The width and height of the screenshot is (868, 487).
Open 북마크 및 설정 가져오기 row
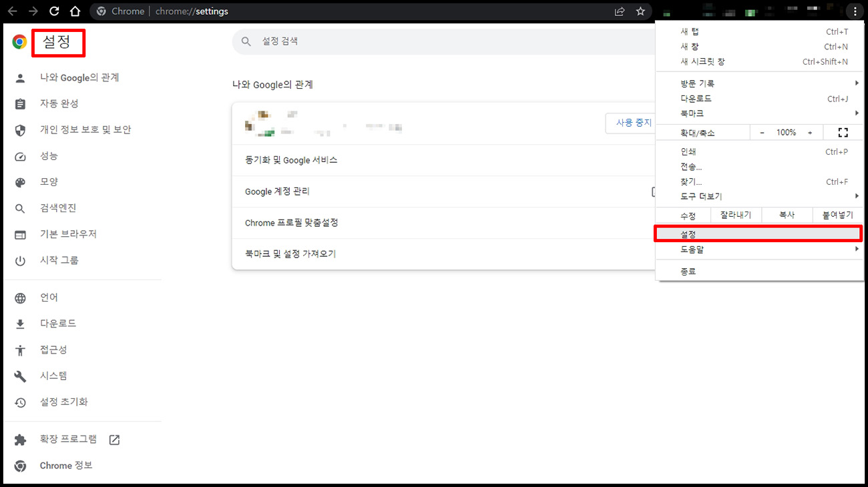point(443,254)
